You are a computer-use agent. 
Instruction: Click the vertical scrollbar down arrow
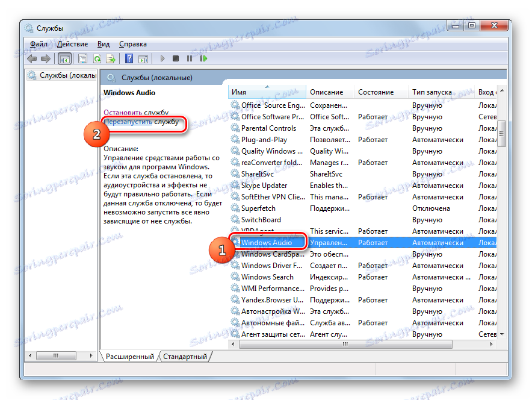(x=502, y=334)
